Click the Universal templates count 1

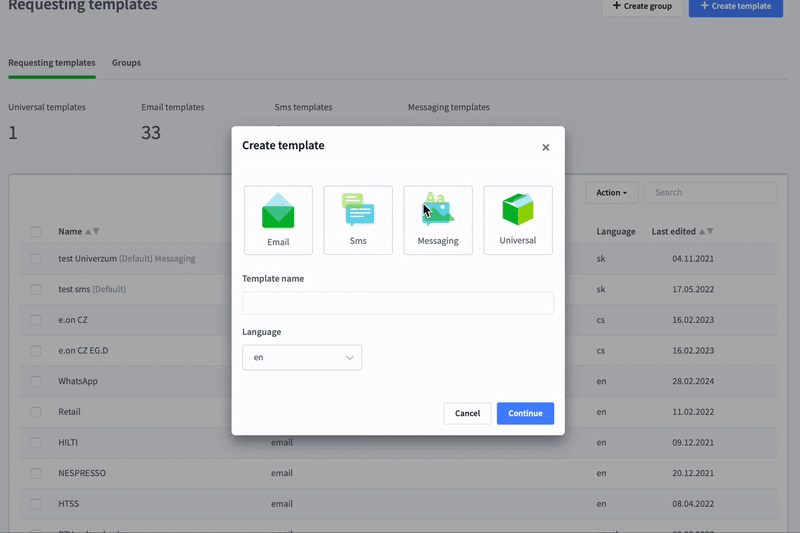click(x=13, y=133)
